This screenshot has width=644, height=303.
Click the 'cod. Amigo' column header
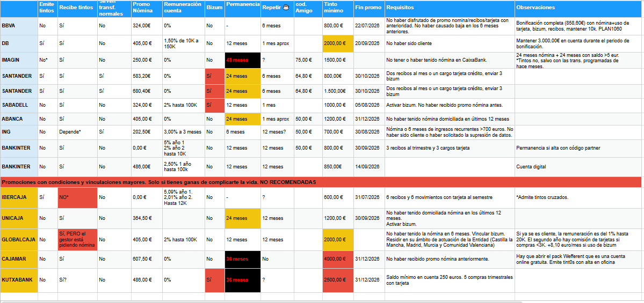coord(308,8)
